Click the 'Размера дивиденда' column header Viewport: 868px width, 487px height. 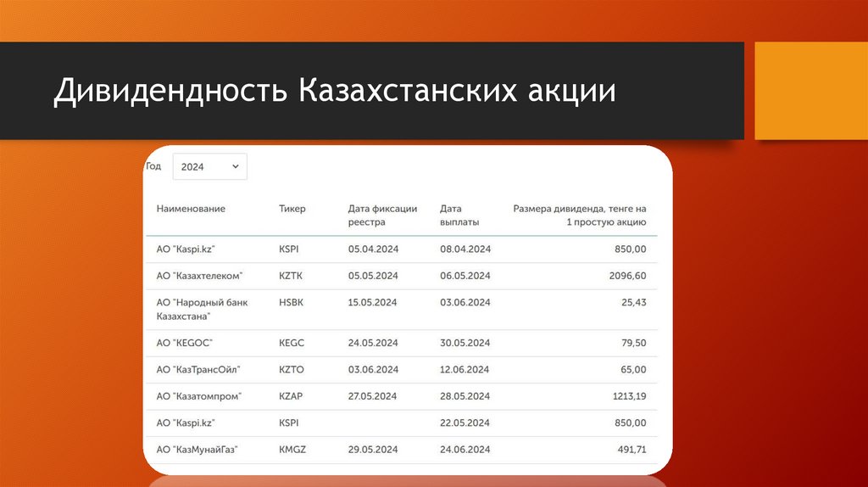pyautogui.click(x=580, y=216)
